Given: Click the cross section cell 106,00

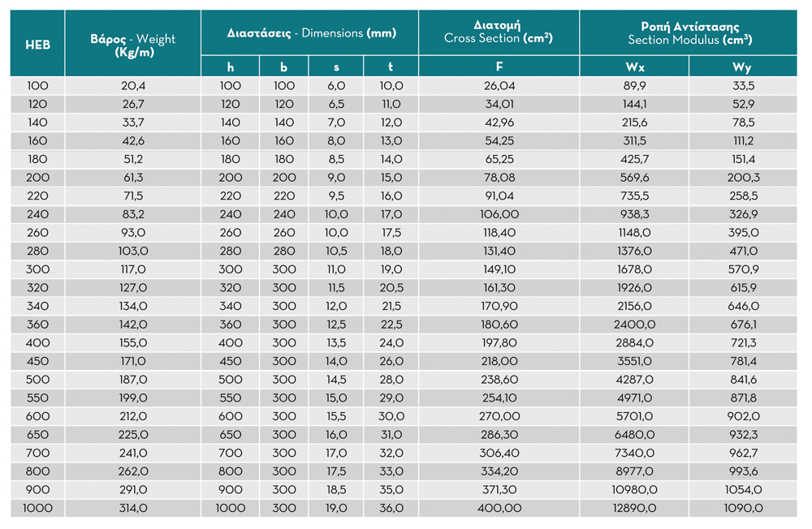Looking at the screenshot, I should (499, 214).
